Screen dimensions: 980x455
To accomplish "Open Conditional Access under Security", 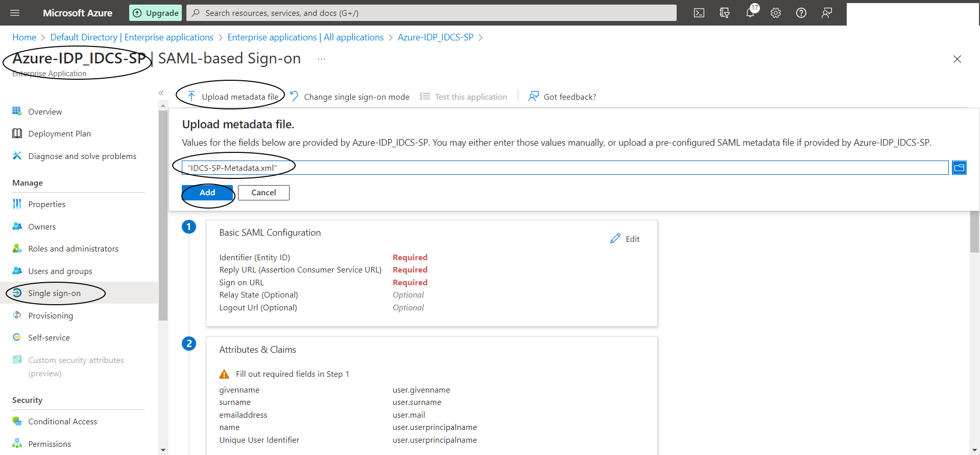I will (x=62, y=422).
